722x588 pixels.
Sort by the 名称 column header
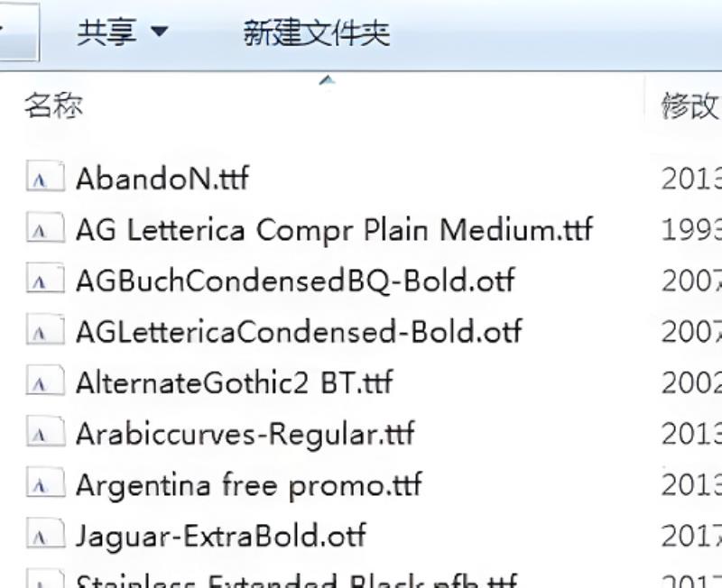(53, 106)
